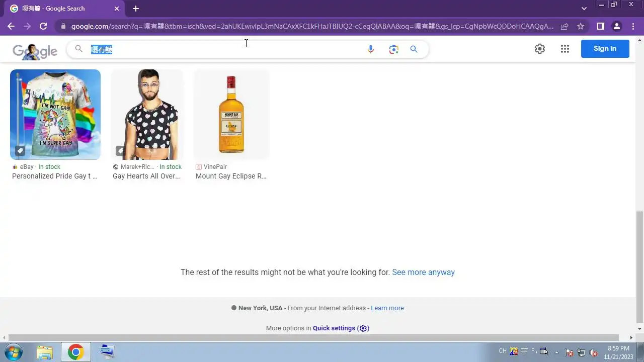Focus the browser address bar URL
Viewport: 644px width, 362px height.
coord(312,26)
